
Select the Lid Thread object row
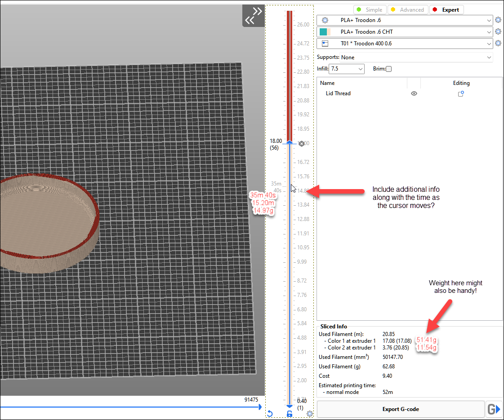click(410, 93)
